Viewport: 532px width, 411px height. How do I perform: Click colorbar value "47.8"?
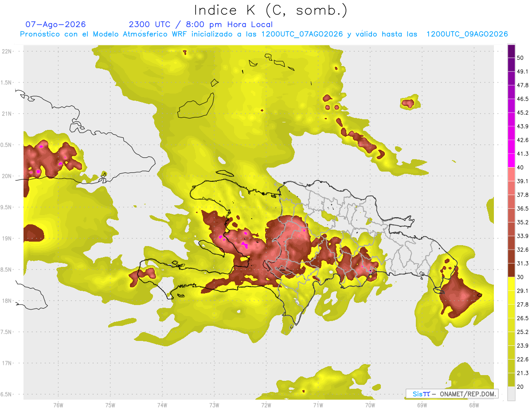pos(523,85)
